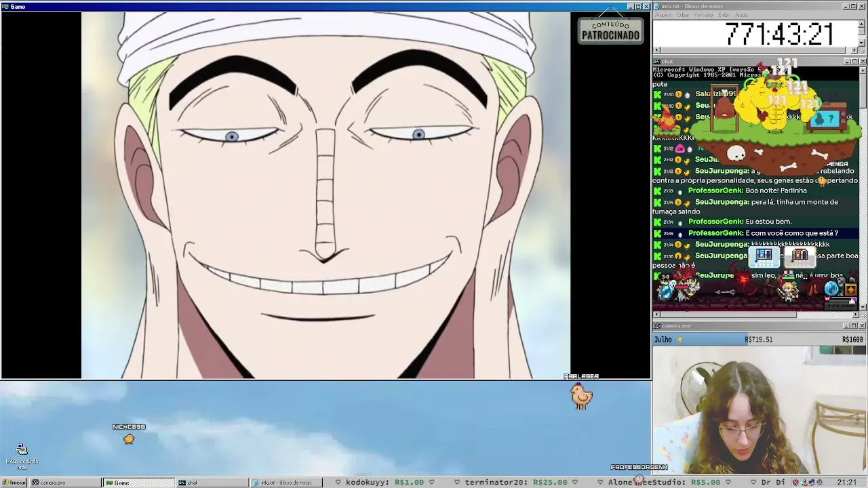Open the Ajuda menu in Bloco de notas
This screenshot has height=488, width=868.
[741, 15]
